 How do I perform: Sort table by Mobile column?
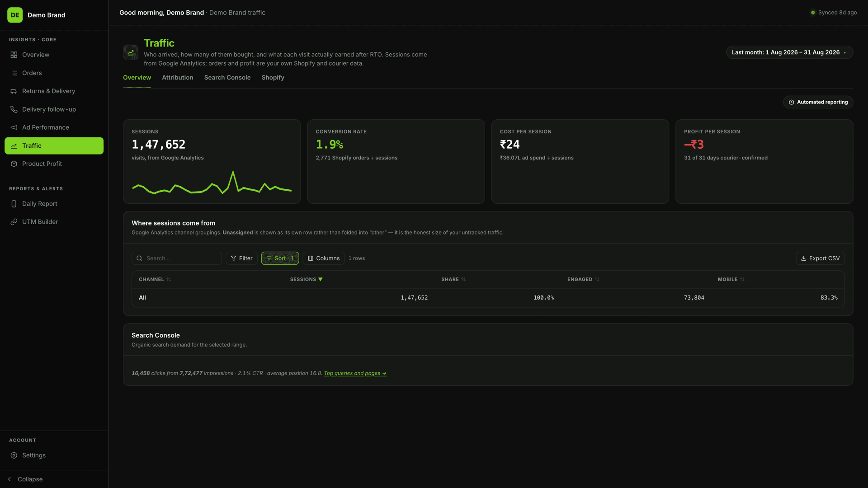[x=731, y=279]
